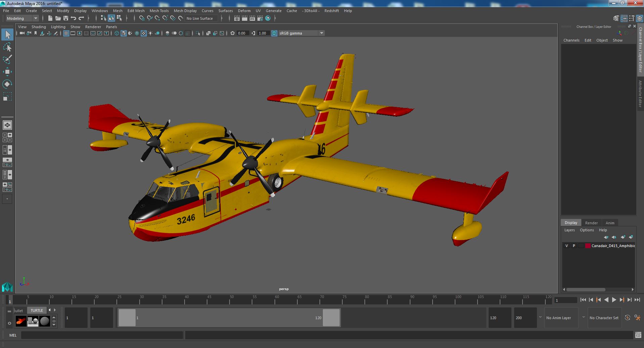Screen dimensions: 644x348
Task: Toggle use all lights
Action: 150,33
